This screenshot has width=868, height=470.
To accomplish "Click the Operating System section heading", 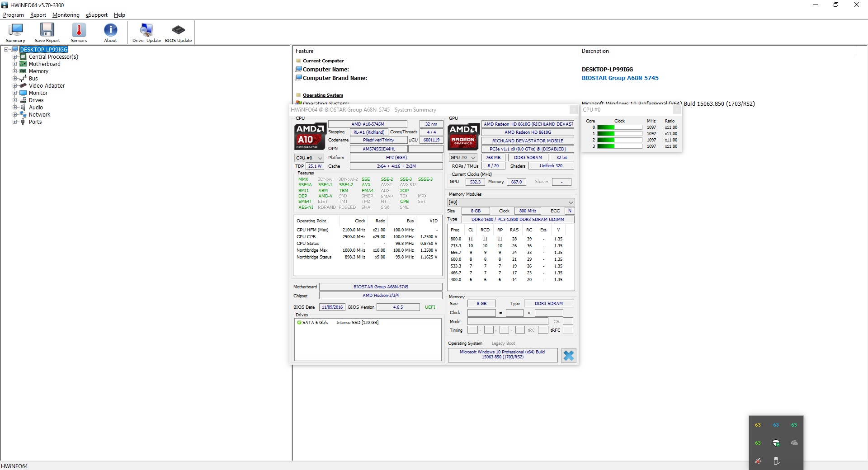I will click(x=323, y=95).
